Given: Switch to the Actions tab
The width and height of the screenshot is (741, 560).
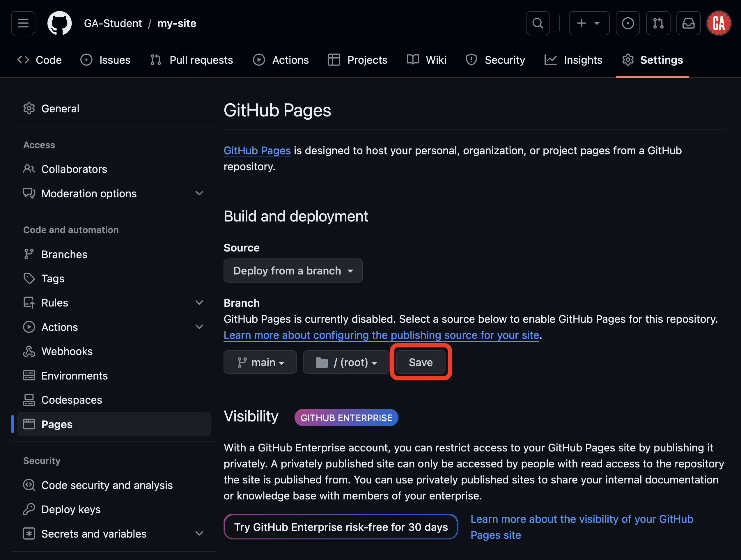Looking at the screenshot, I should click(281, 60).
